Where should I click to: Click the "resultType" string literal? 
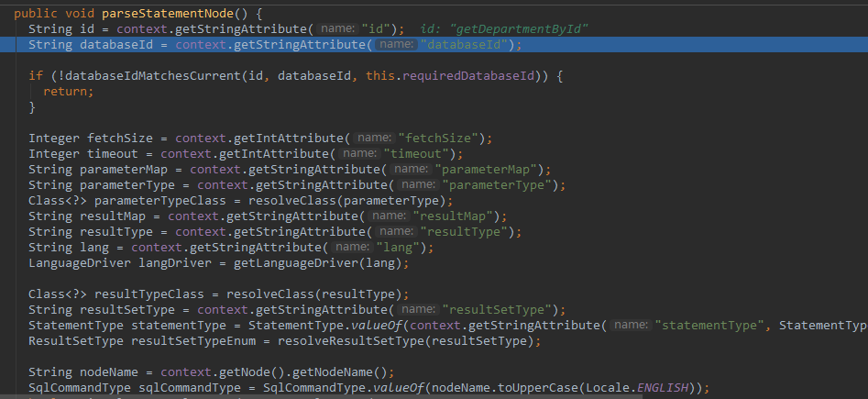(x=464, y=231)
